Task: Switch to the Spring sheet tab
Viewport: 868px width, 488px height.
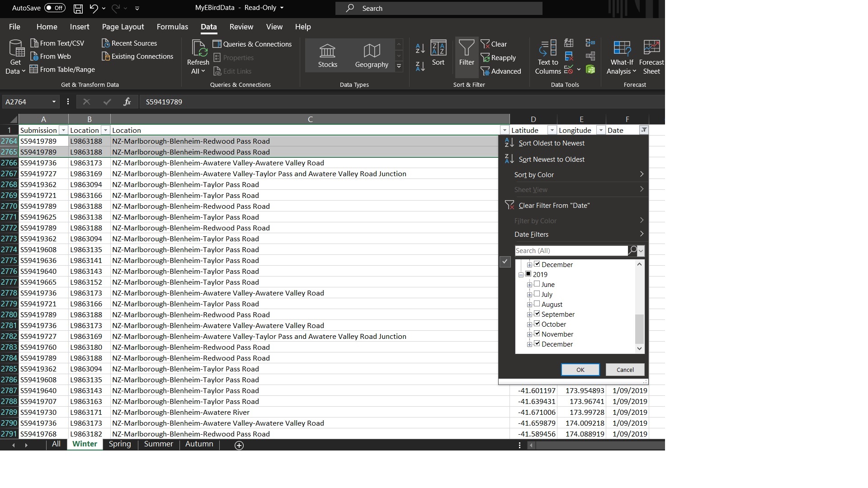Action: 120,444
